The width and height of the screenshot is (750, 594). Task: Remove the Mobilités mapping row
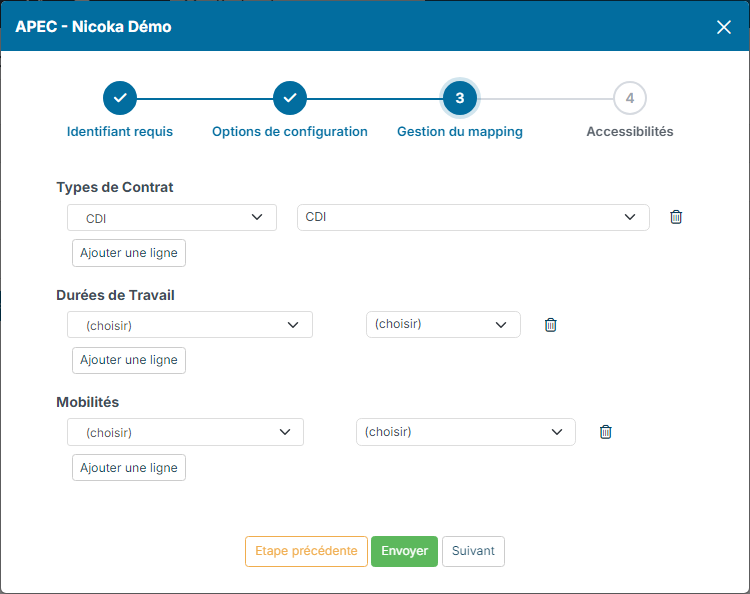606,432
